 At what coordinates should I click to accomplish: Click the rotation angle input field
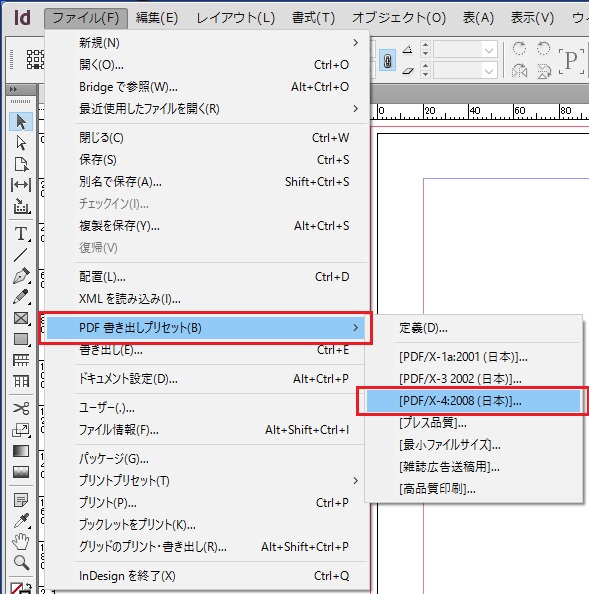[x=457, y=50]
